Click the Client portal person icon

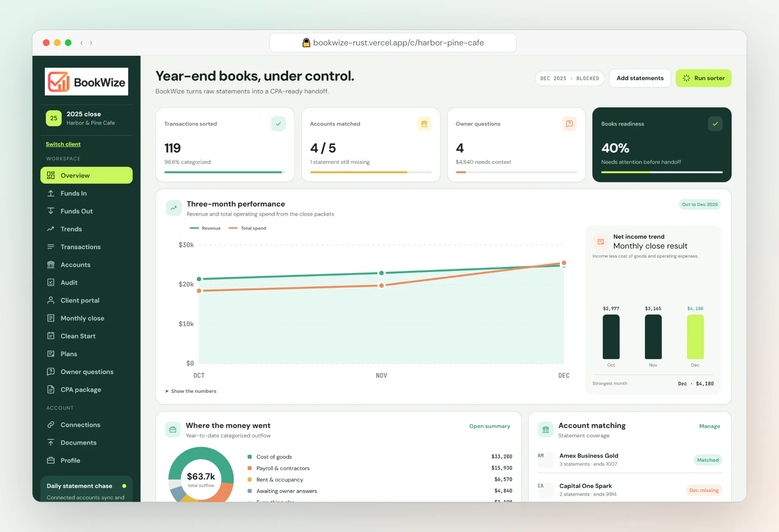point(51,300)
